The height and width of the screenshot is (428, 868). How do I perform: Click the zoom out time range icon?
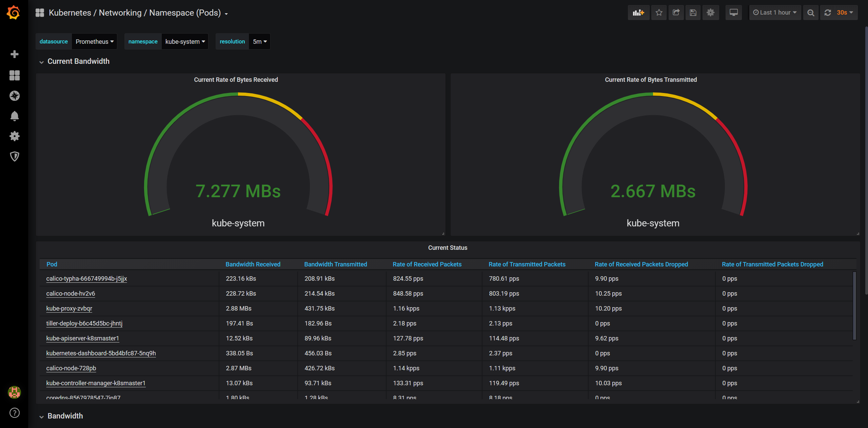pyautogui.click(x=810, y=13)
